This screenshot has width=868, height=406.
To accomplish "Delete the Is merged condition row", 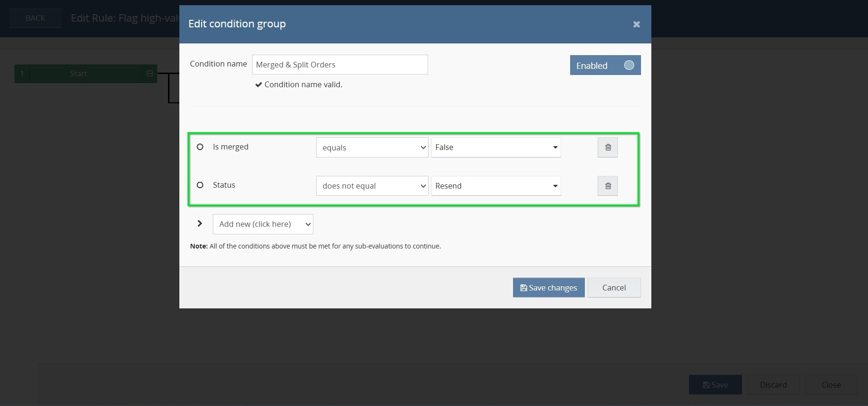I will click(x=607, y=148).
